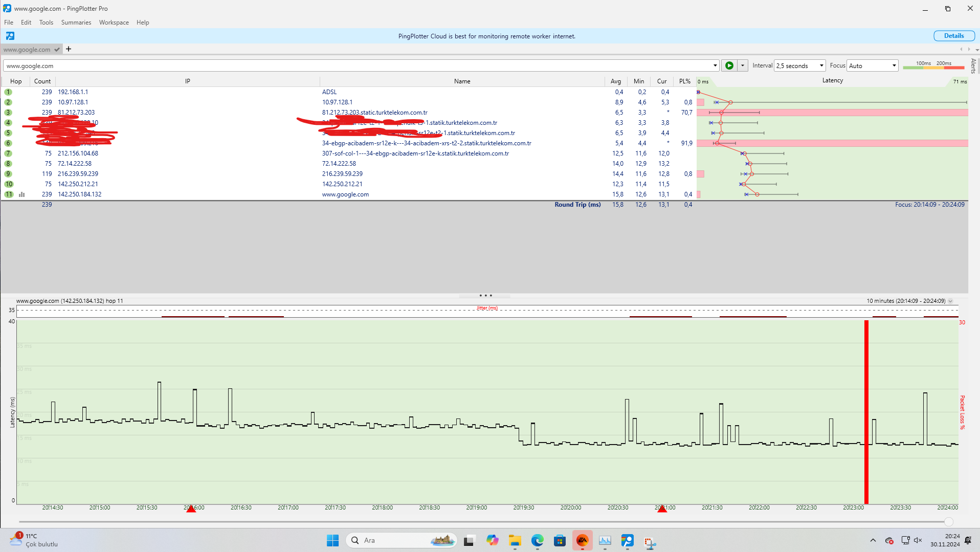Click the timeline scroll slider handle

point(949,522)
